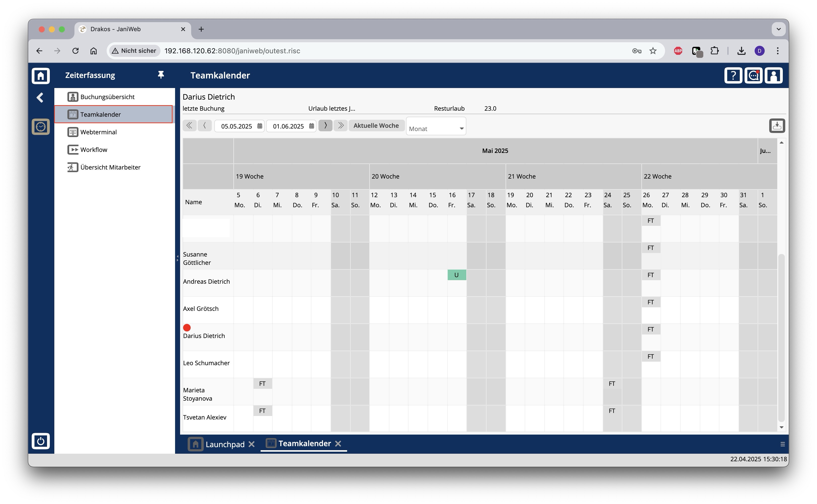Click the Aktuelle Woche button

[x=376, y=126]
